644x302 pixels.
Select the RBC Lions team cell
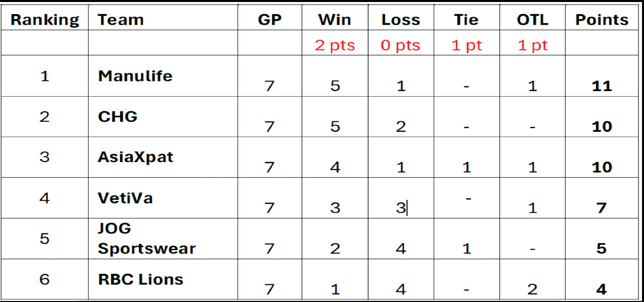click(x=140, y=279)
